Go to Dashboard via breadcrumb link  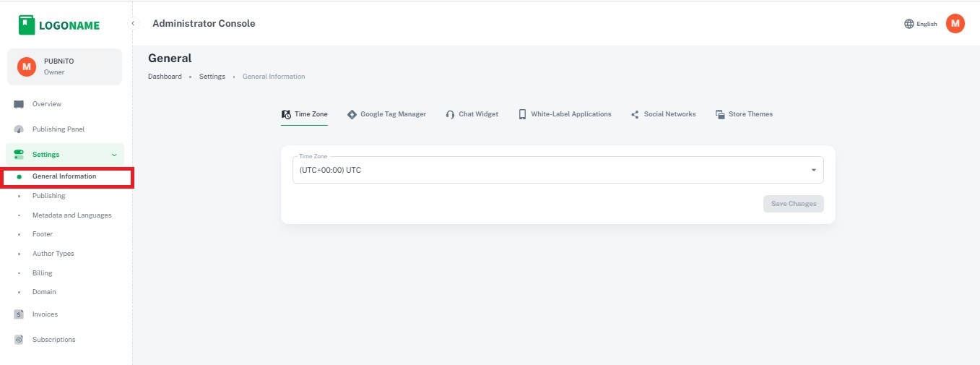click(165, 77)
